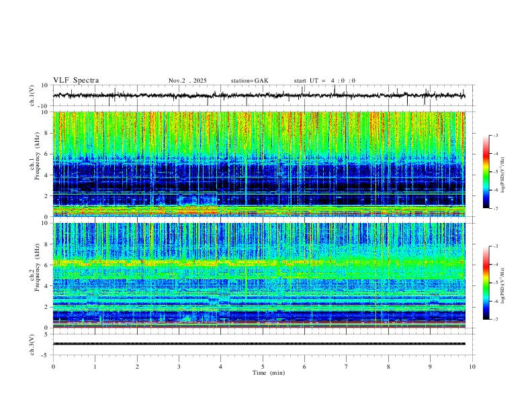Click the "2" kHz tick on ch.2 frequency axis
The height and width of the screenshot is (411, 532).
tap(47, 307)
